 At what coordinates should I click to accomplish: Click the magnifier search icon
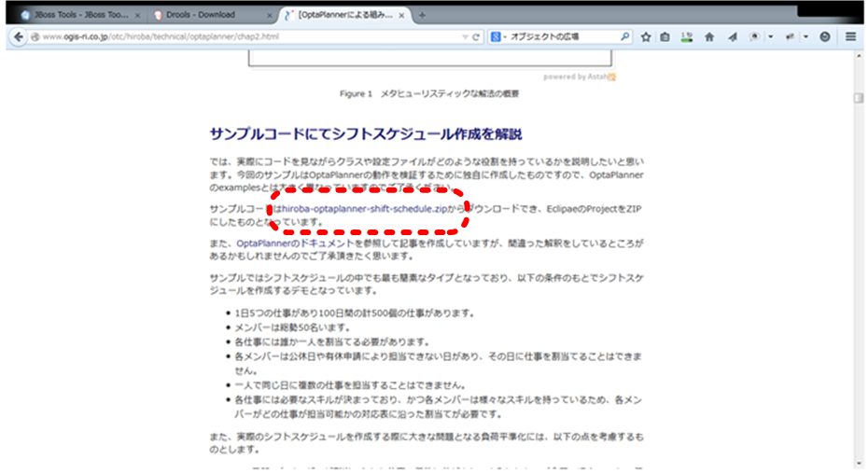[x=625, y=36]
